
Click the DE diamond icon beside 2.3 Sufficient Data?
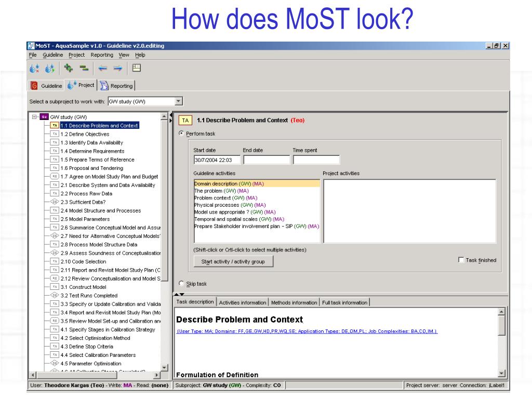point(55,202)
